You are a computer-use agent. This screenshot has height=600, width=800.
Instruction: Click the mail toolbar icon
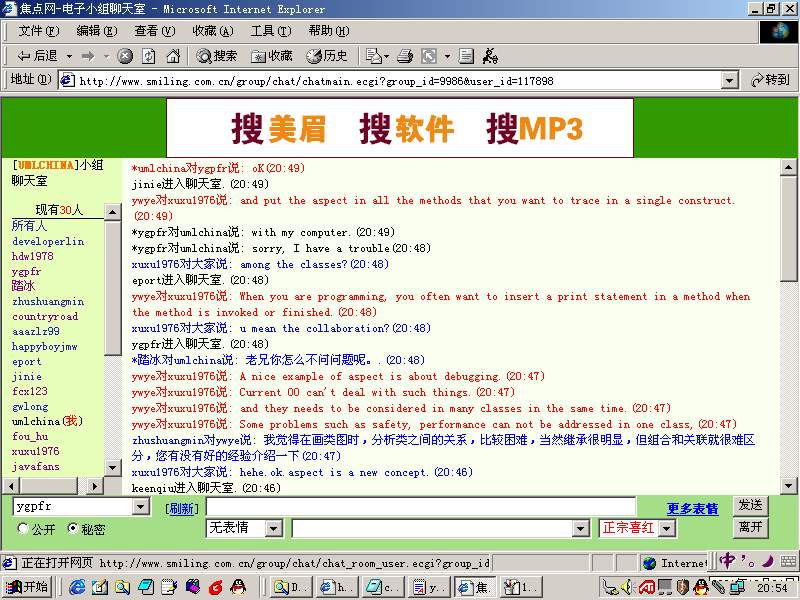tap(374, 56)
